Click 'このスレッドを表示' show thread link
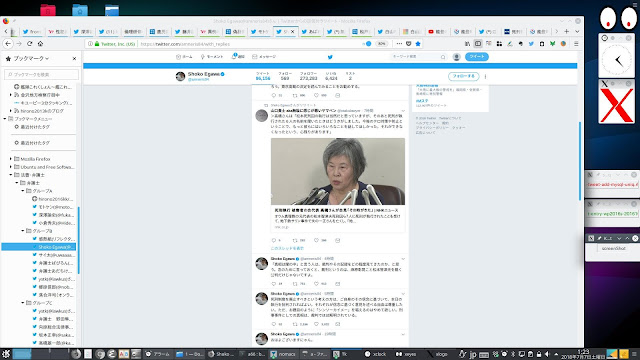This screenshot has width=640, height=360. coord(287,248)
